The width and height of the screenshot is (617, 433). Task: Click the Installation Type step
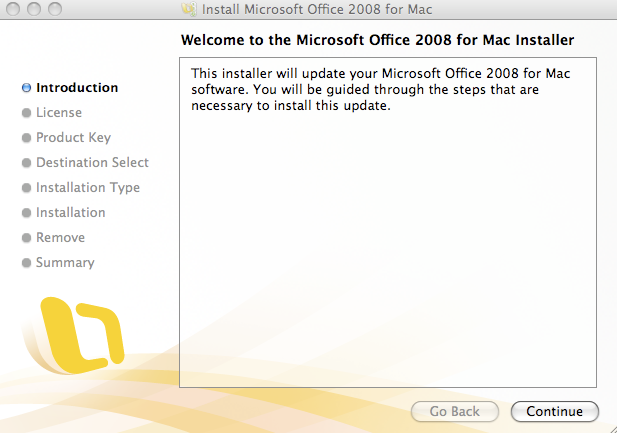point(88,188)
